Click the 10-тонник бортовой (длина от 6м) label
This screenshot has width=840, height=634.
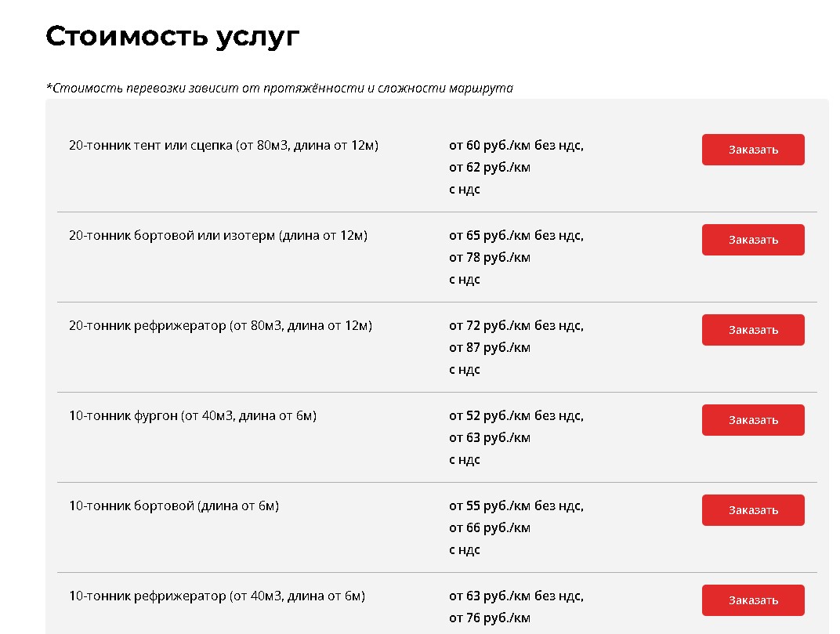tap(174, 505)
